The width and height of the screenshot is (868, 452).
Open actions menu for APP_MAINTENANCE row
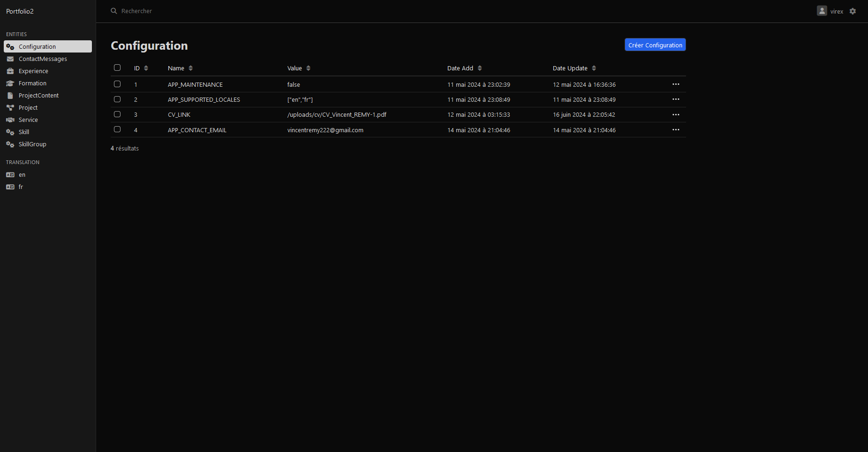pyautogui.click(x=676, y=84)
